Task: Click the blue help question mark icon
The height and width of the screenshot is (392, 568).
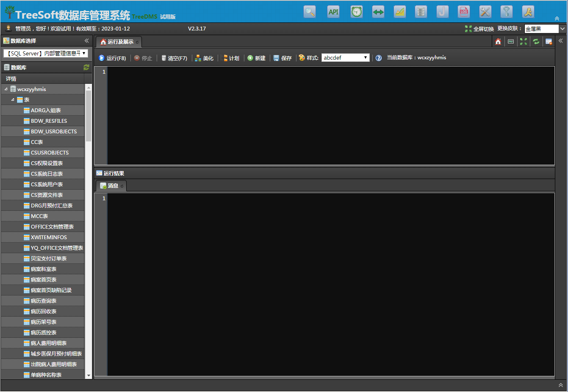Action: pyautogui.click(x=379, y=58)
